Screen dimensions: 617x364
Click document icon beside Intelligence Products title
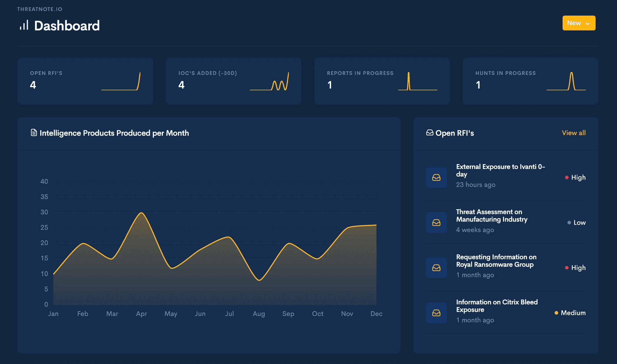pyautogui.click(x=34, y=133)
